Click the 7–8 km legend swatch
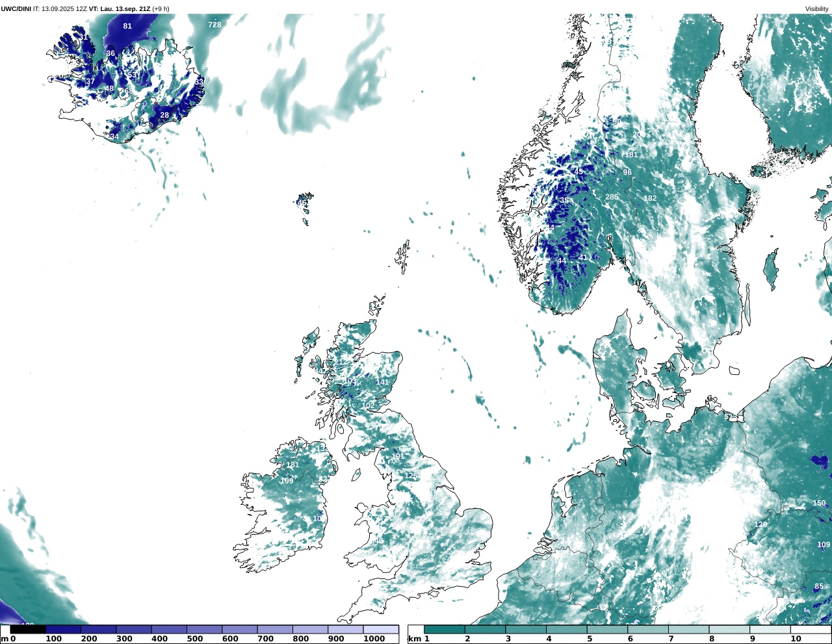 coord(688,629)
